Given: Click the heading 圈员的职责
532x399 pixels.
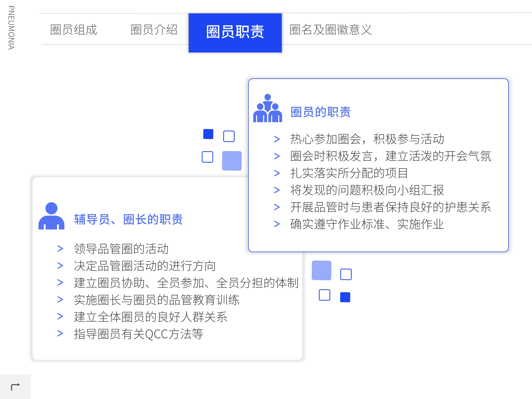Looking at the screenshot, I should pos(321,112).
